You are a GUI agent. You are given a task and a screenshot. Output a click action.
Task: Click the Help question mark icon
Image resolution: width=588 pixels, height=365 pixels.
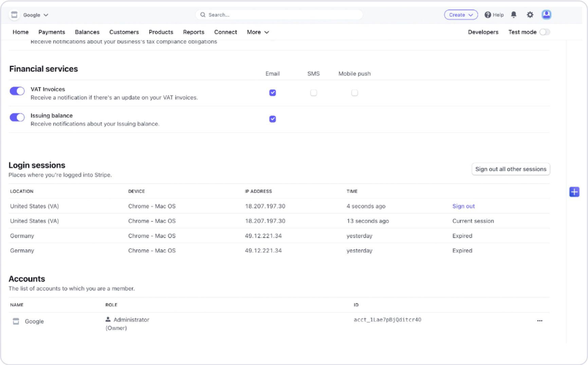(488, 15)
